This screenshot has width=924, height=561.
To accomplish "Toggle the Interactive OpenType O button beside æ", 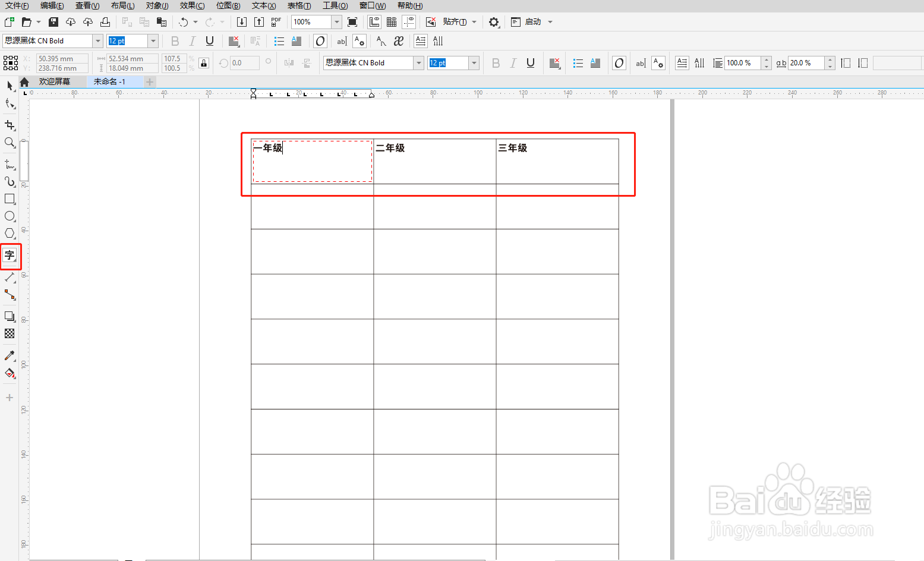I will [x=320, y=41].
